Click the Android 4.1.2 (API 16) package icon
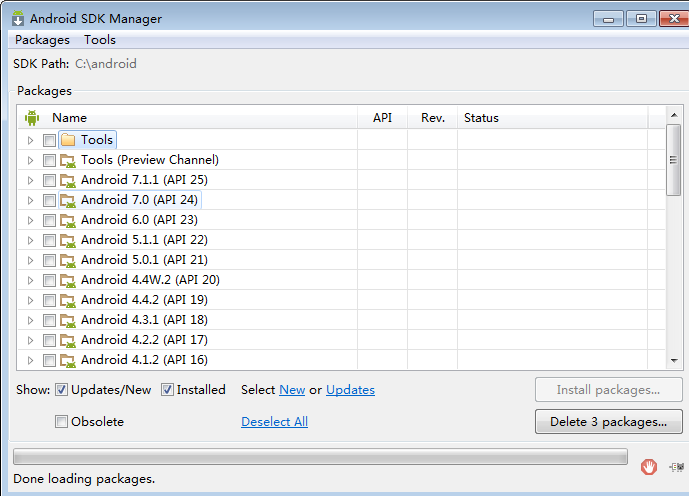This screenshot has height=496, width=689. [68, 360]
